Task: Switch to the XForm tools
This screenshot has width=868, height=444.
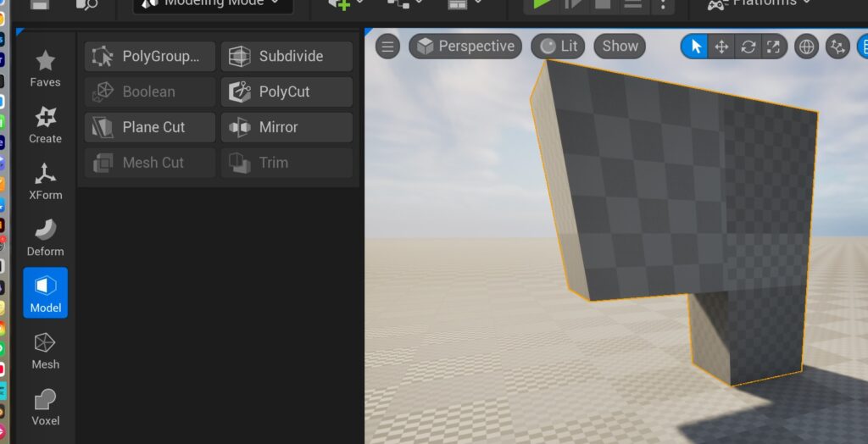Action: click(x=45, y=180)
